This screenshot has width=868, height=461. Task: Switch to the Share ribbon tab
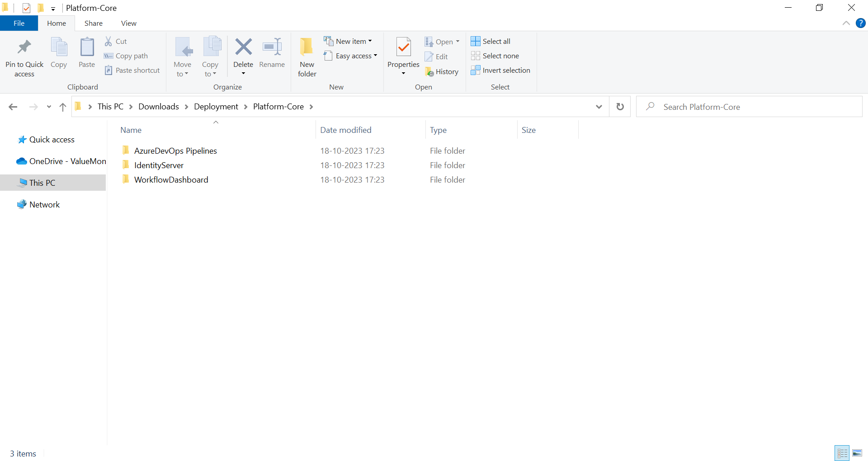[x=94, y=23]
